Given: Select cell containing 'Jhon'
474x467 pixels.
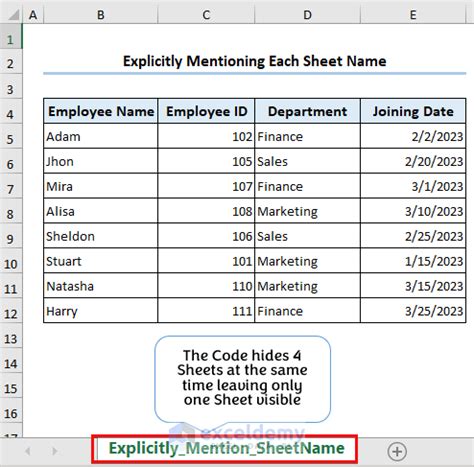Looking at the screenshot, I should click(101, 161).
